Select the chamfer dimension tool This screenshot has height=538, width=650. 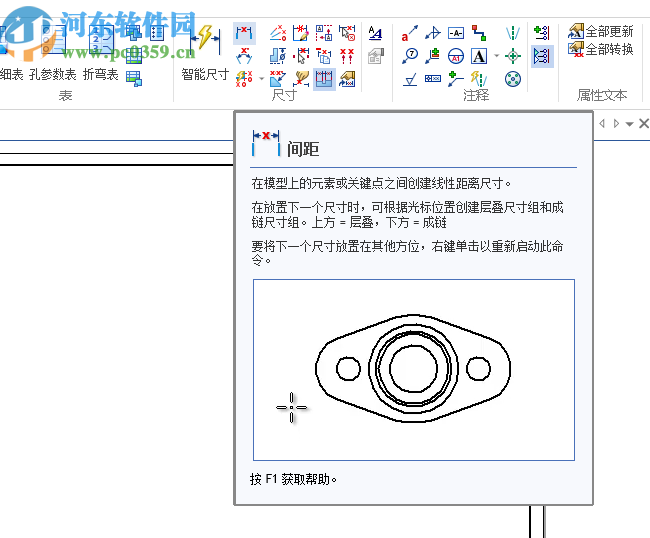278,78
